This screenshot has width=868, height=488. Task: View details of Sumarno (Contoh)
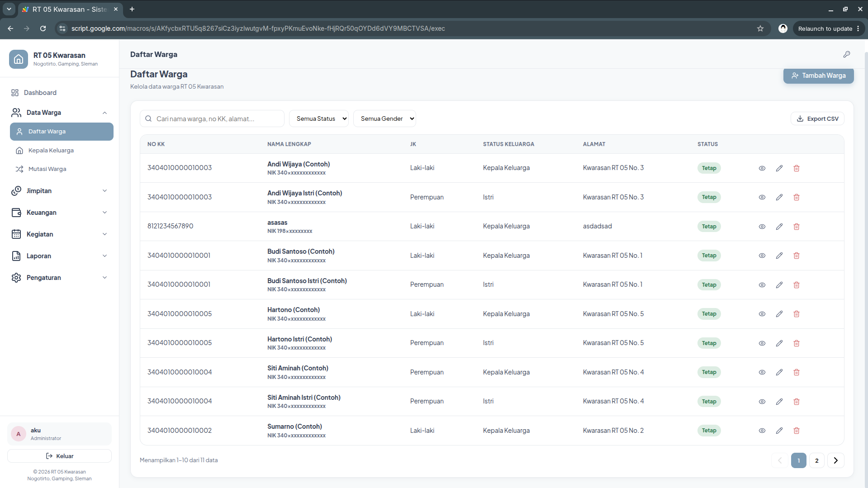(762, 431)
